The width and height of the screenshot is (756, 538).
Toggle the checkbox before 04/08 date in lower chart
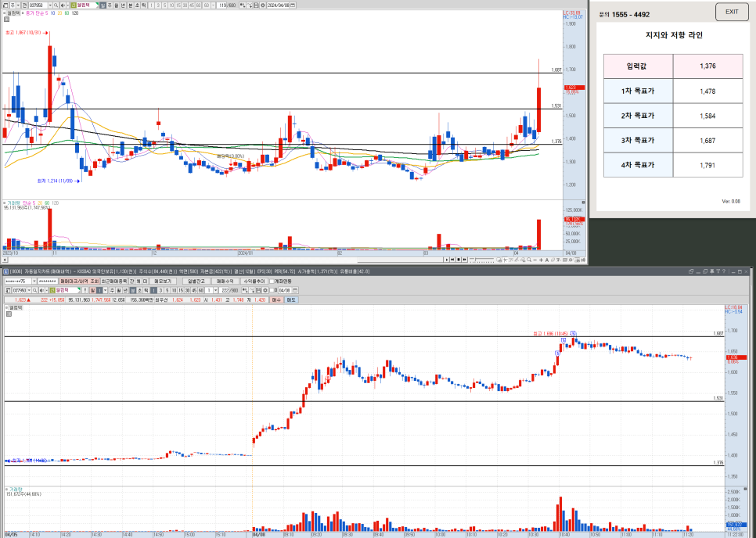pos(271,290)
